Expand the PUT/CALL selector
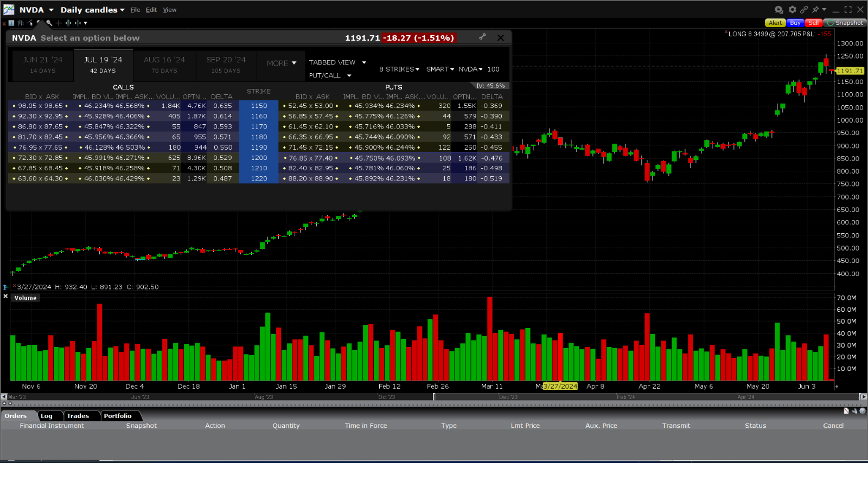The image size is (868, 488). (329, 75)
